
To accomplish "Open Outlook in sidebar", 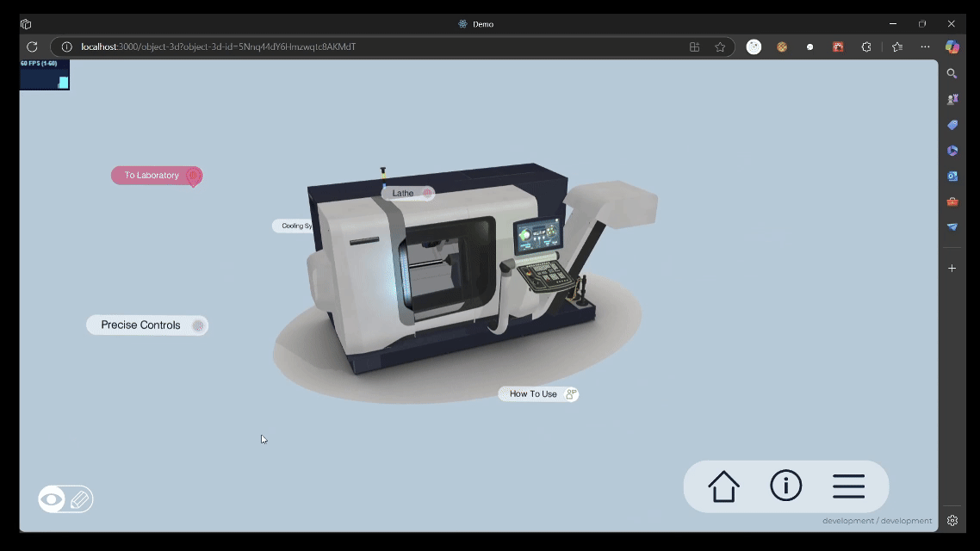I will [x=952, y=176].
